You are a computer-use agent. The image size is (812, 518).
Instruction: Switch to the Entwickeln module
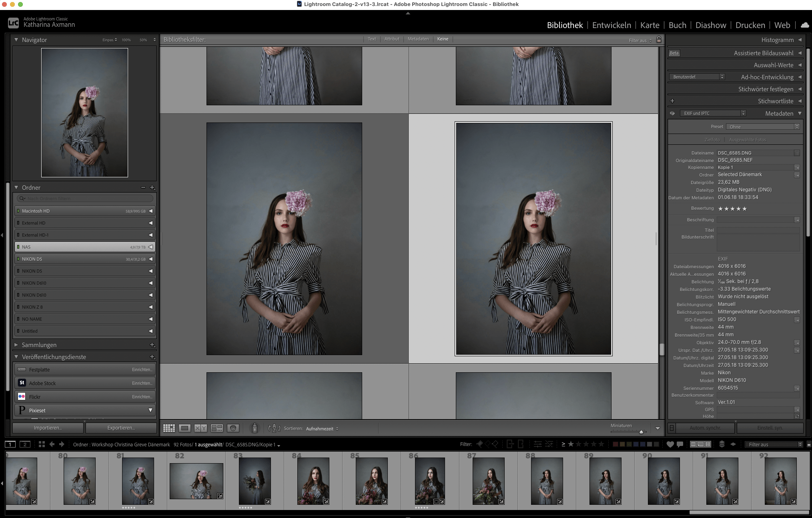[611, 25]
